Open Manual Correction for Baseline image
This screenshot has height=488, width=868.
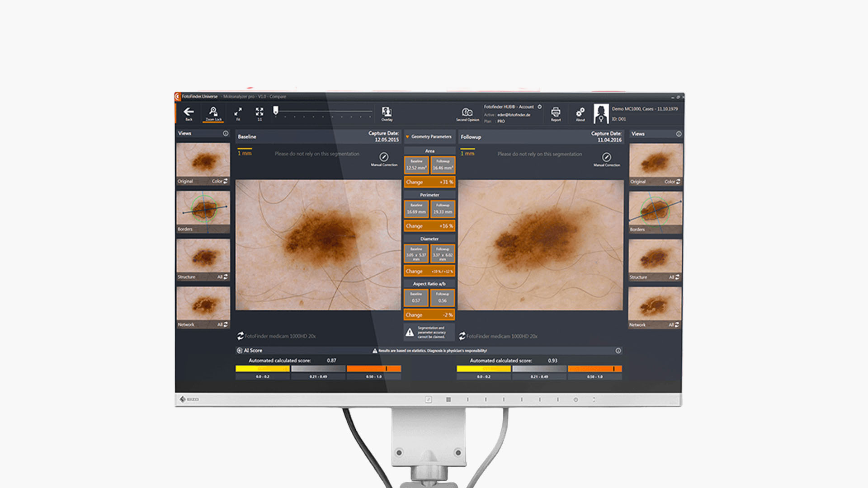[x=384, y=157]
